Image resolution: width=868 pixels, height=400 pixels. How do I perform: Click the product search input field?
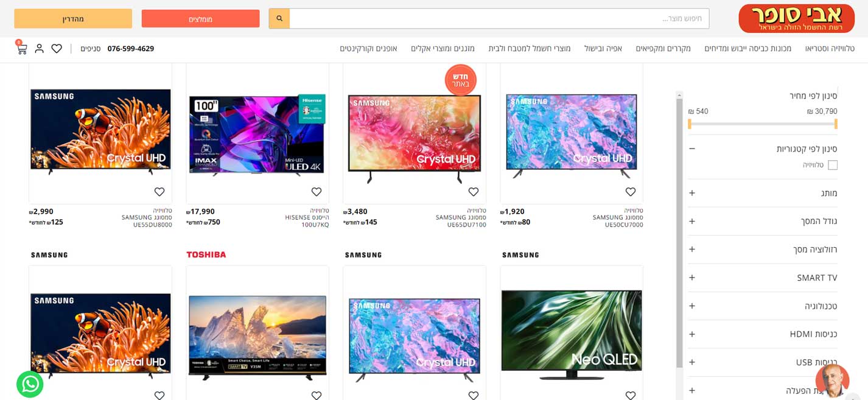(499, 18)
